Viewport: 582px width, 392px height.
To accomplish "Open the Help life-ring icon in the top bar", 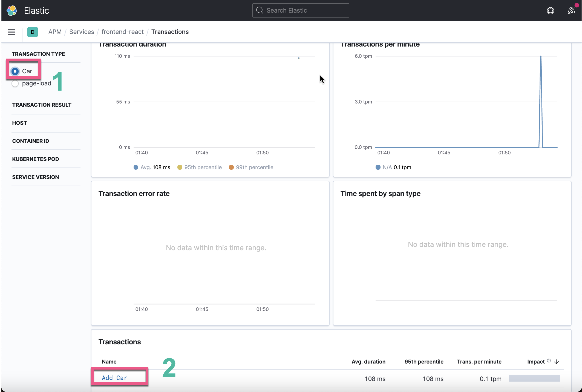I will (550, 10).
